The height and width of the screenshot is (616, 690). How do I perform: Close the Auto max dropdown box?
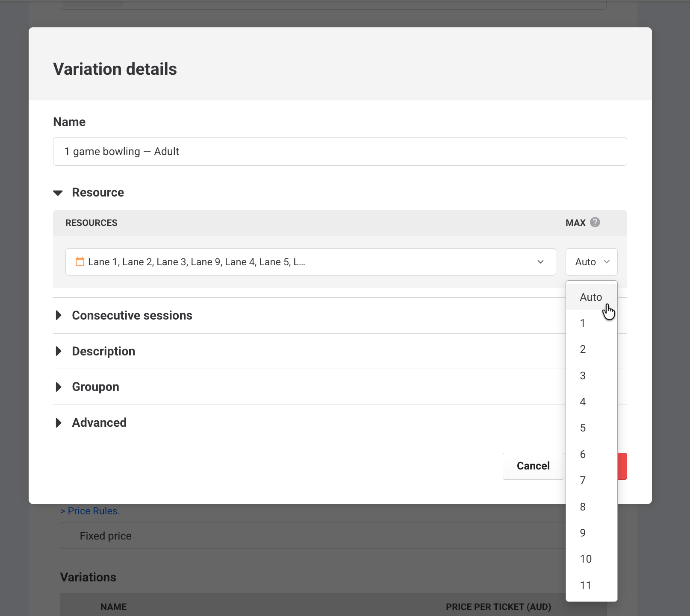[591, 262]
